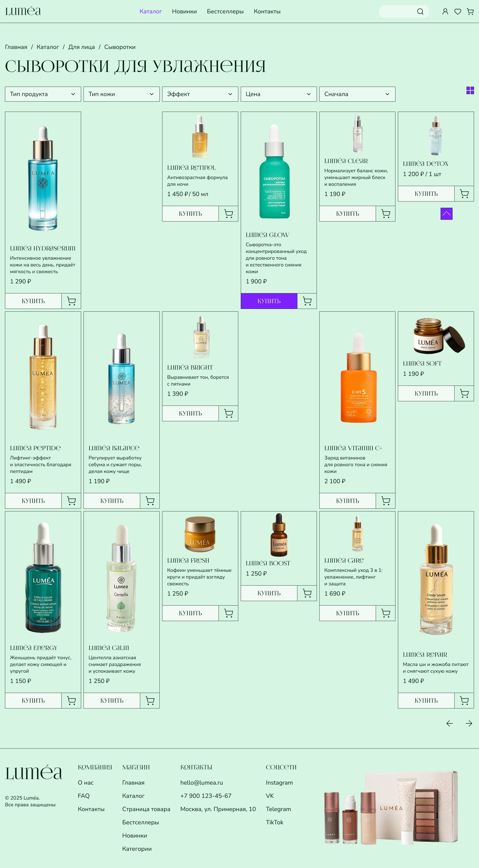This screenshot has height=868, width=479.
Task: Switch to grid view layout icon
Action: [x=470, y=90]
